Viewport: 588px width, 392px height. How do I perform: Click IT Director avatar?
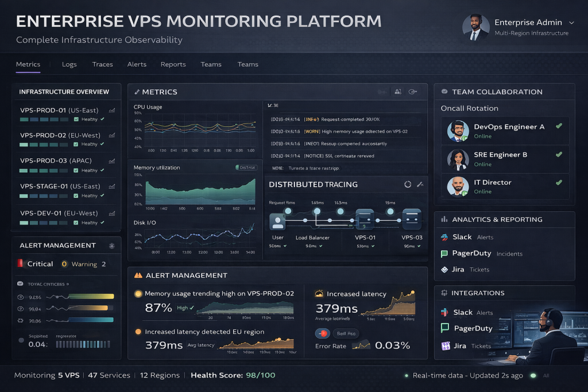tap(458, 187)
